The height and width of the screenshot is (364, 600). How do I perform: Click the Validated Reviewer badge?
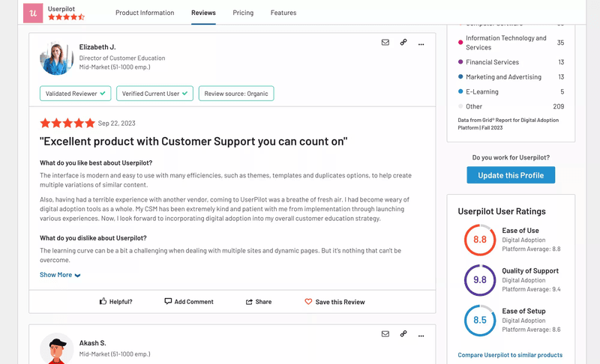click(76, 94)
